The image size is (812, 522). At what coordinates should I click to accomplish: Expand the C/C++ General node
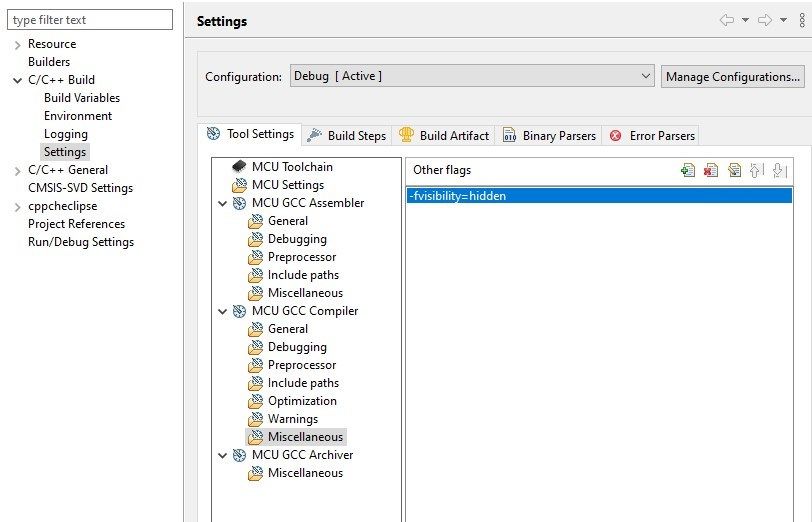click(18, 170)
